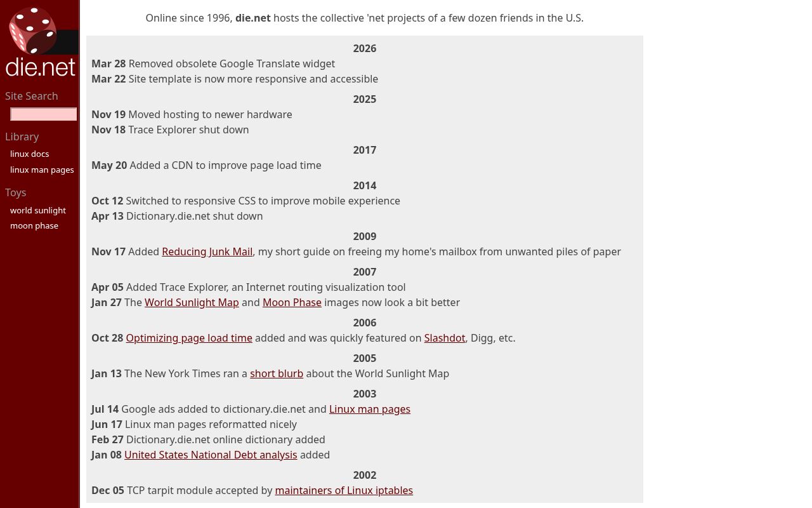
Task: Open linux docs from Library sidebar
Action: coord(29,154)
